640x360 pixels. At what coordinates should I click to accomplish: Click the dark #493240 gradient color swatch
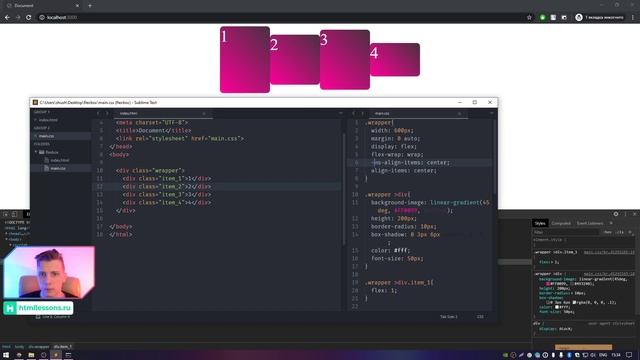(x=572, y=284)
